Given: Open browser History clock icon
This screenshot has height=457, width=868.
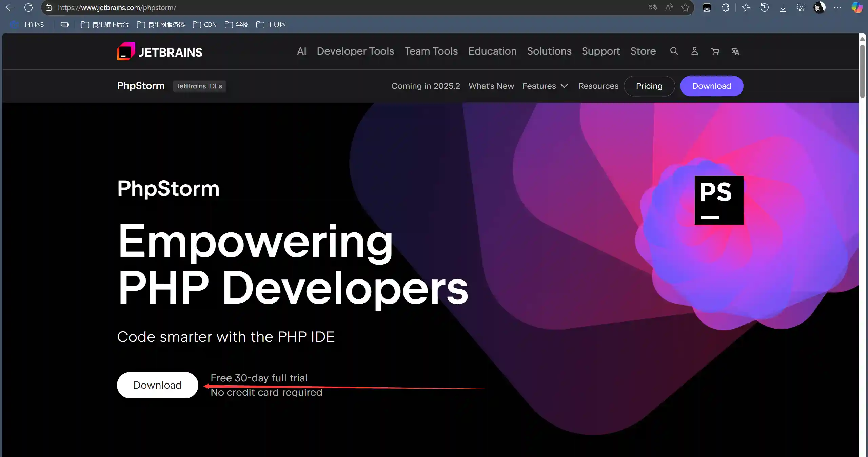Looking at the screenshot, I should (x=764, y=7).
